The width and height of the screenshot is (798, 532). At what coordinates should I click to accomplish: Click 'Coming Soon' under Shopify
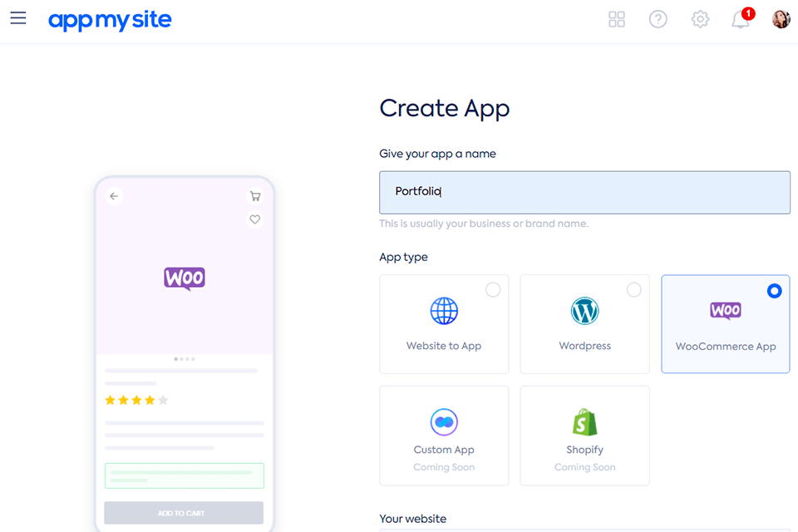(584, 467)
